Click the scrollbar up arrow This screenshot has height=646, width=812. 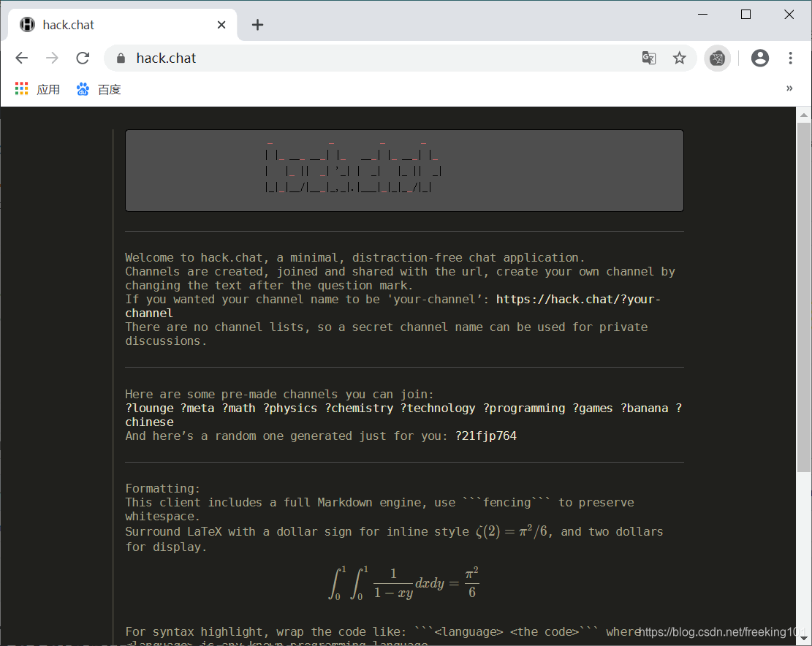[x=803, y=115]
